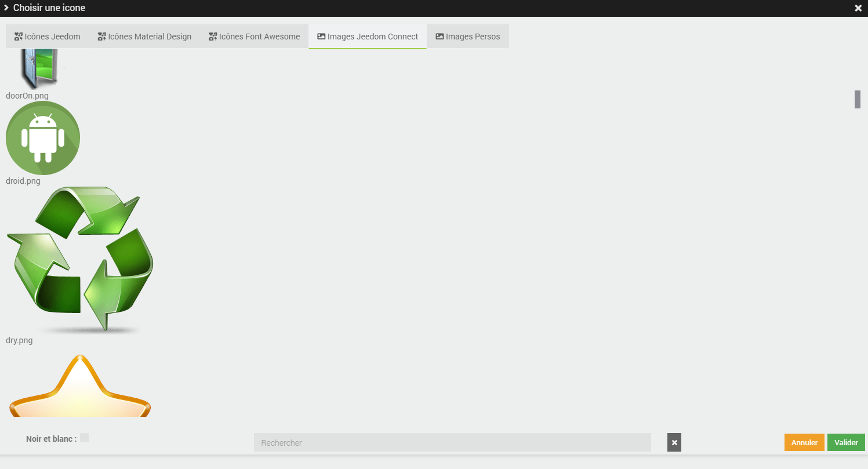Open the Icônes Material Design tab
868x469 pixels.
point(144,37)
